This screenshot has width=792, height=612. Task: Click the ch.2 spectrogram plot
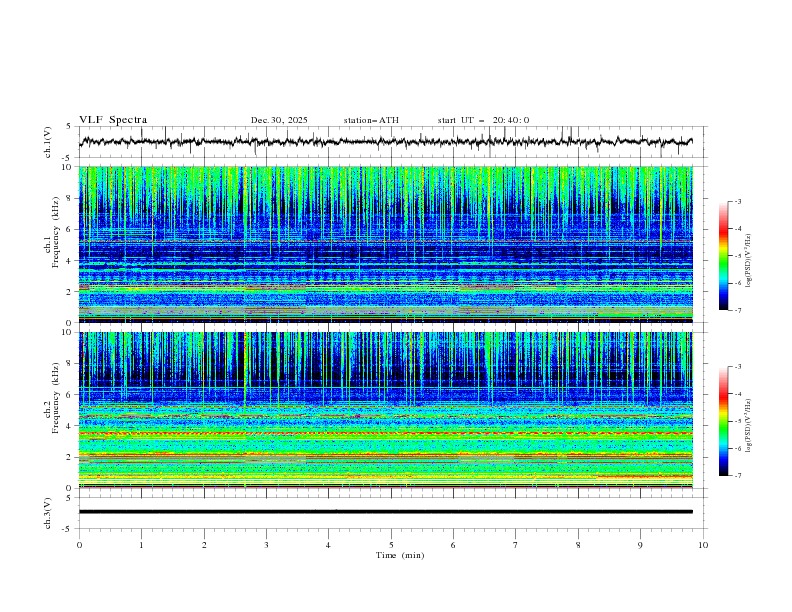(386, 410)
